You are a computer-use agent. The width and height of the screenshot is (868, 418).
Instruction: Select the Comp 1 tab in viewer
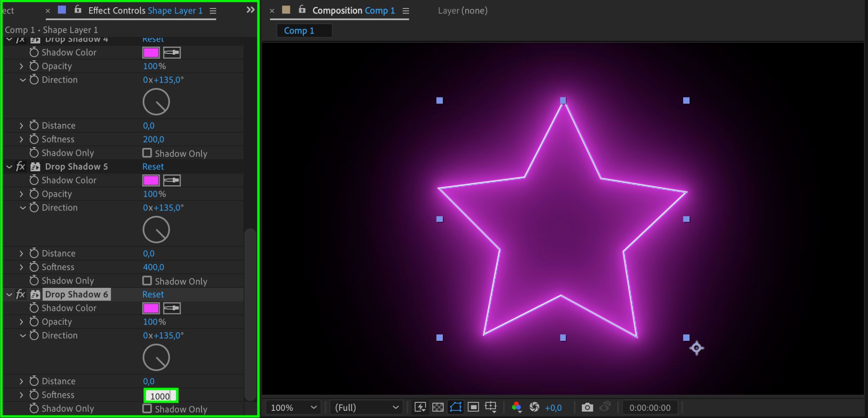[299, 31]
